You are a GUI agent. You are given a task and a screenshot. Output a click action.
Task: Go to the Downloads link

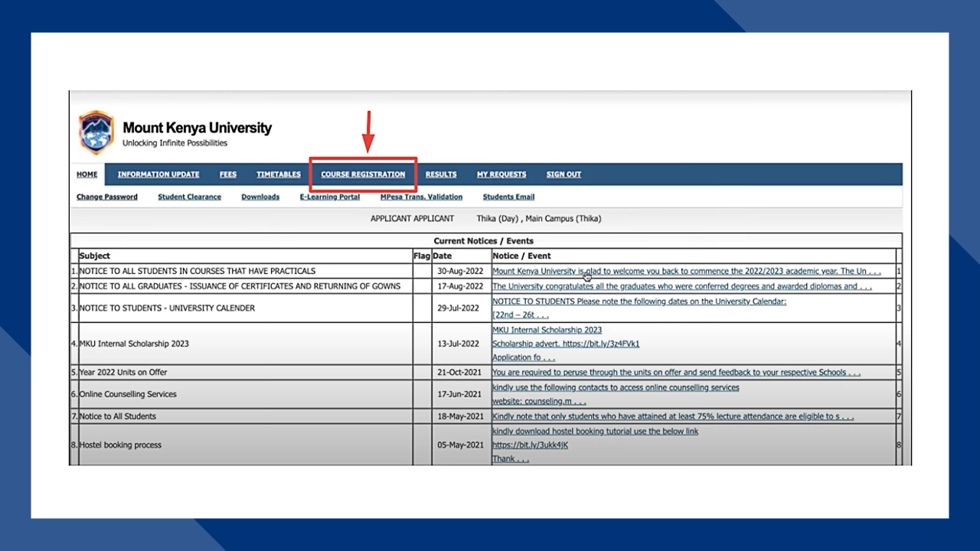pos(260,197)
